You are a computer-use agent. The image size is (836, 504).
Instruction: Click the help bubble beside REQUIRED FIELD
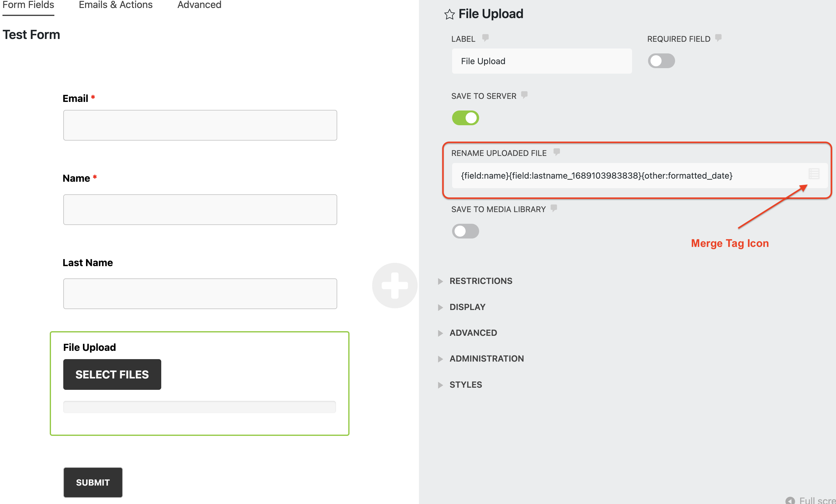[x=718, y=38]
